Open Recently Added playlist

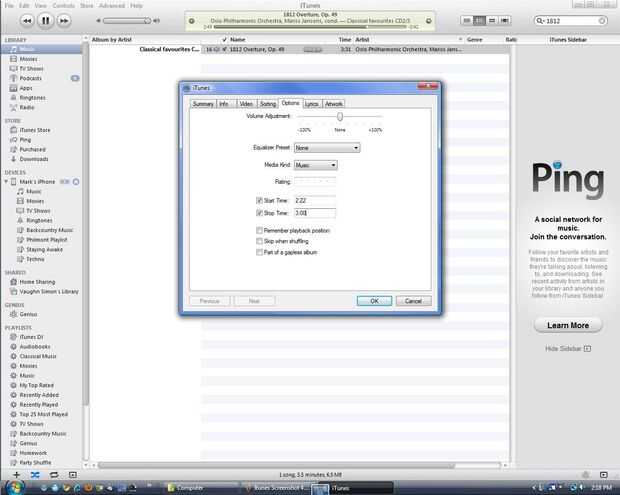click(x=39, y=395)
